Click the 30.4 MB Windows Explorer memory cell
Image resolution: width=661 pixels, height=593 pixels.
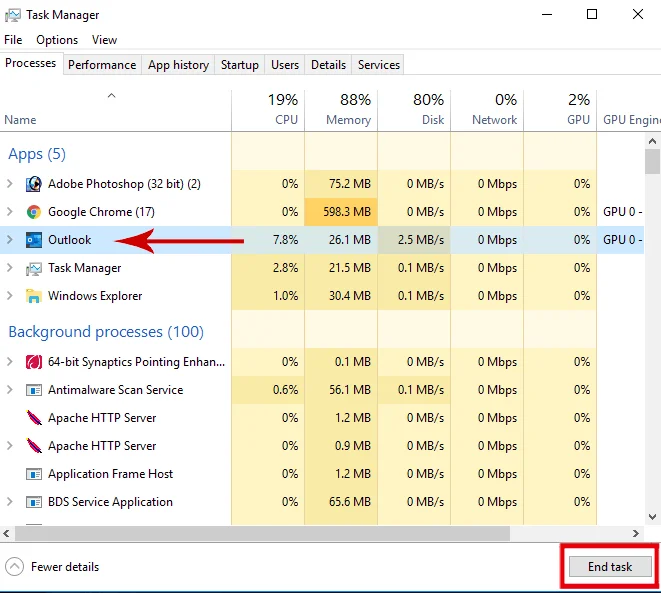coord(341,296)
